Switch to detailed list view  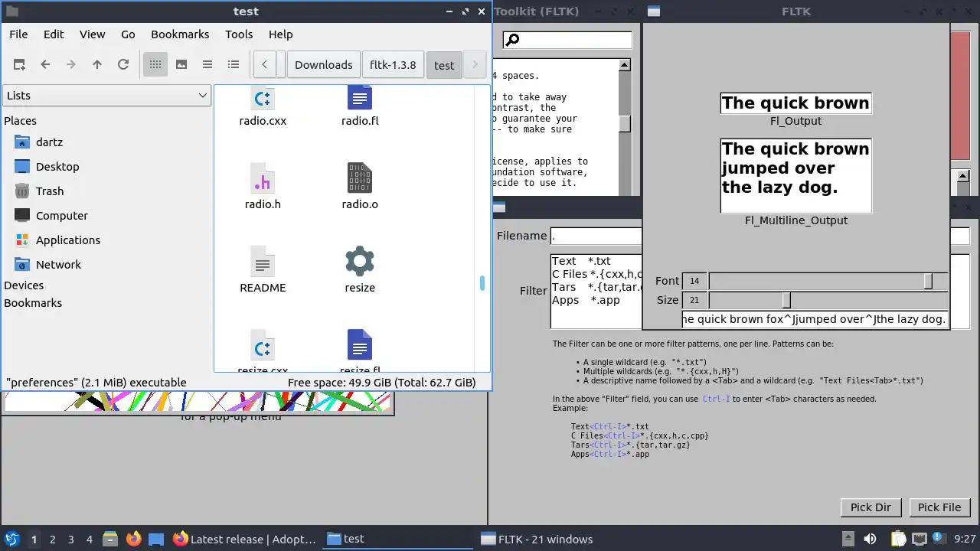pos(234,65)
